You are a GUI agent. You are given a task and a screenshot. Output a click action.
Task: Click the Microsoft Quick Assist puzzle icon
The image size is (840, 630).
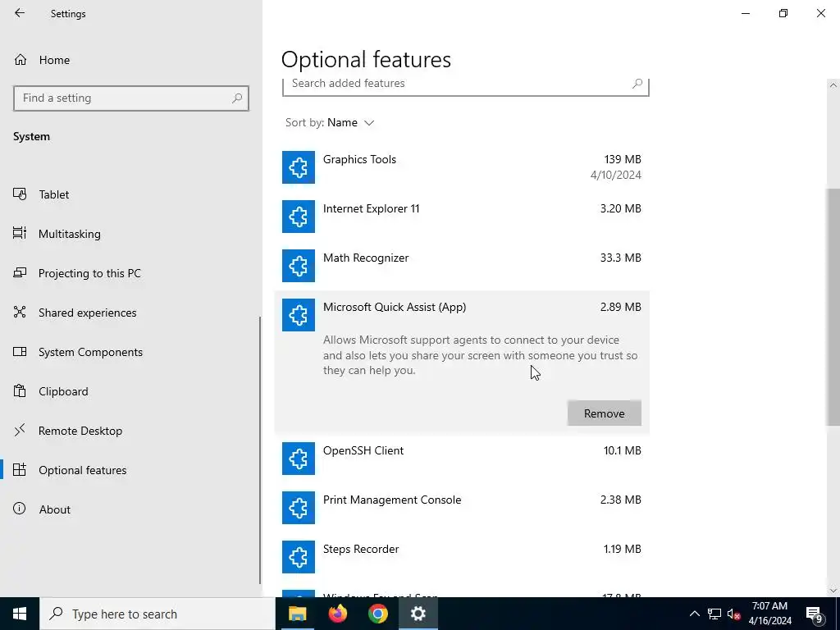point(299,315)
